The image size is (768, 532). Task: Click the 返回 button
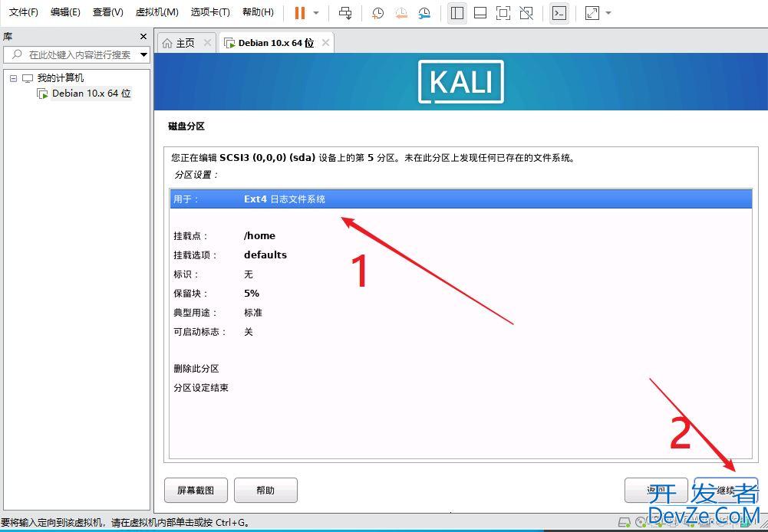(656, 490)
